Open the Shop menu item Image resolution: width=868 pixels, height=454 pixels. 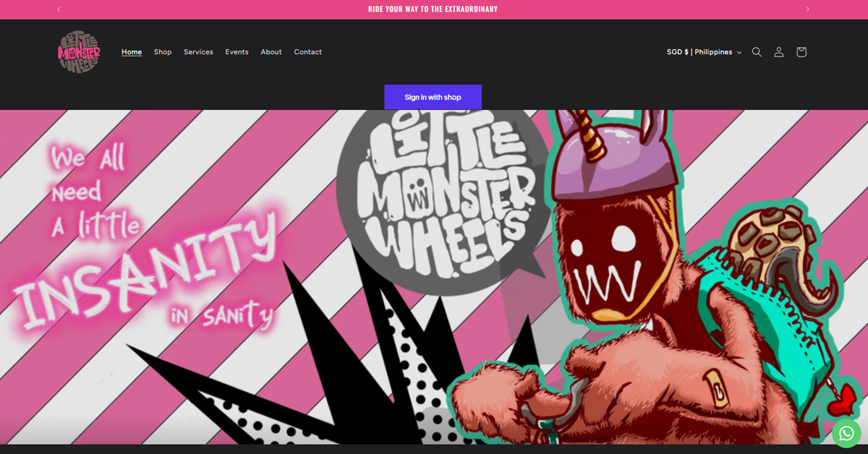click(x=163, y=52)
